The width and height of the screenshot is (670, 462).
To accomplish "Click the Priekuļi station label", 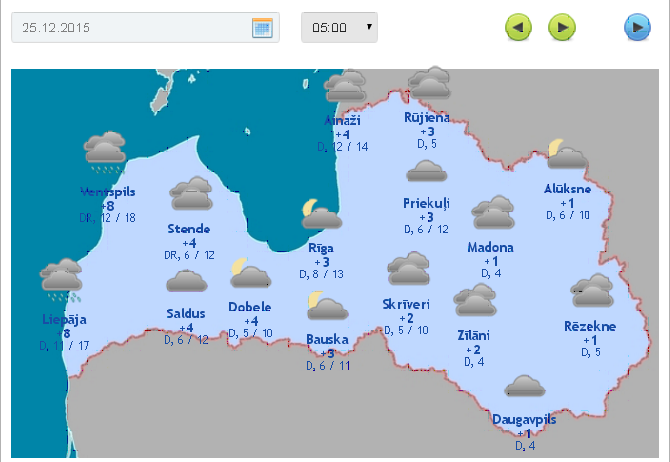I will (427, 204).
